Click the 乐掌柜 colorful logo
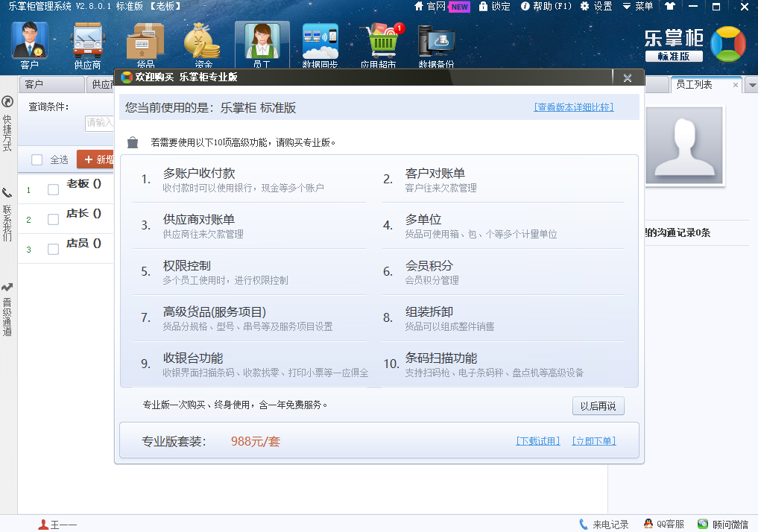 pyautogui.click(x=728, y=44)
